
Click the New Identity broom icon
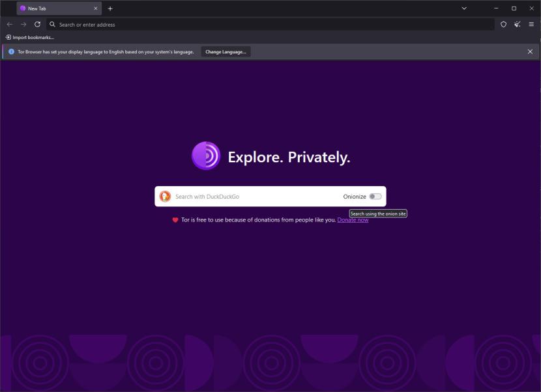(518, 24)
